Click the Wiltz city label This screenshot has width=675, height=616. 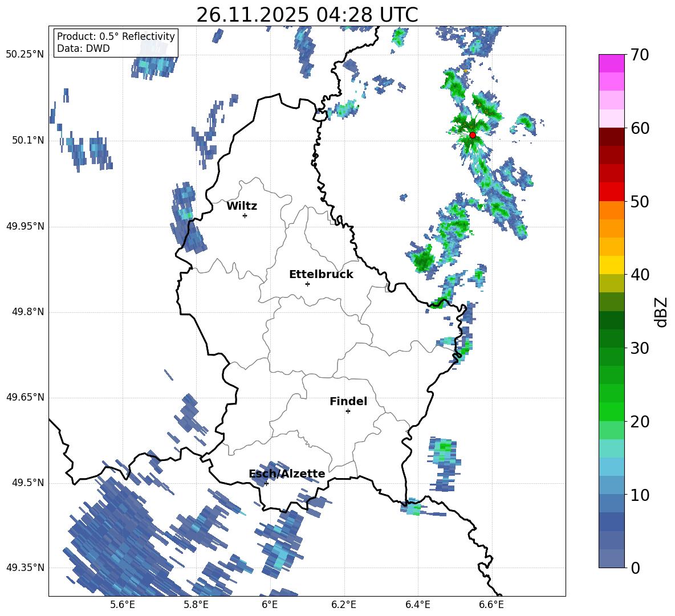click(242, 206)
